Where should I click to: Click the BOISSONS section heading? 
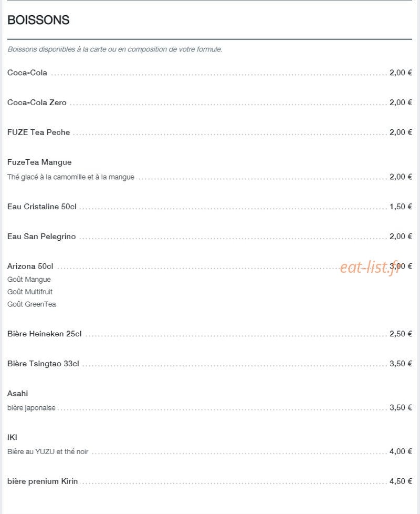38,20
